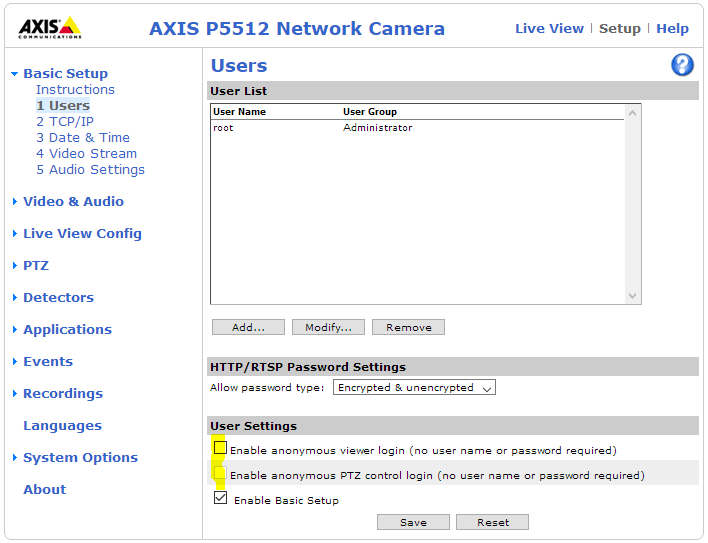Open the Recordings menu label

coord(63,394)
